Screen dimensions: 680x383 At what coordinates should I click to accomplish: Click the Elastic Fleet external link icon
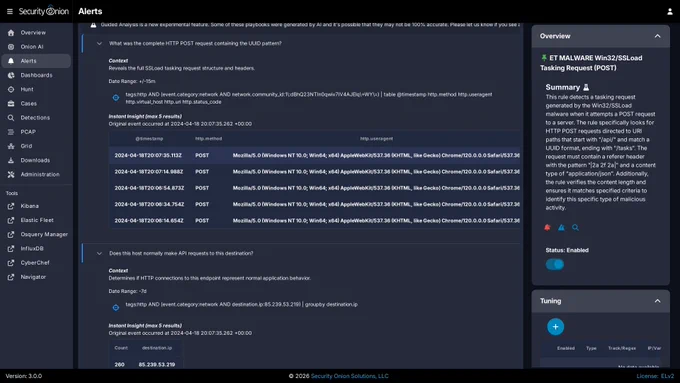tap(11, 220)
